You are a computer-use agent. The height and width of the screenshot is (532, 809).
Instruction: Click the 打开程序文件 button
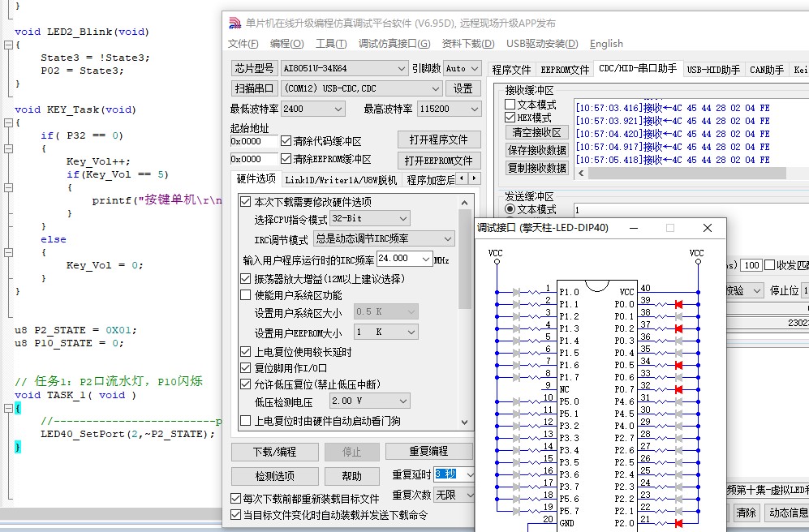coord(439,139)
